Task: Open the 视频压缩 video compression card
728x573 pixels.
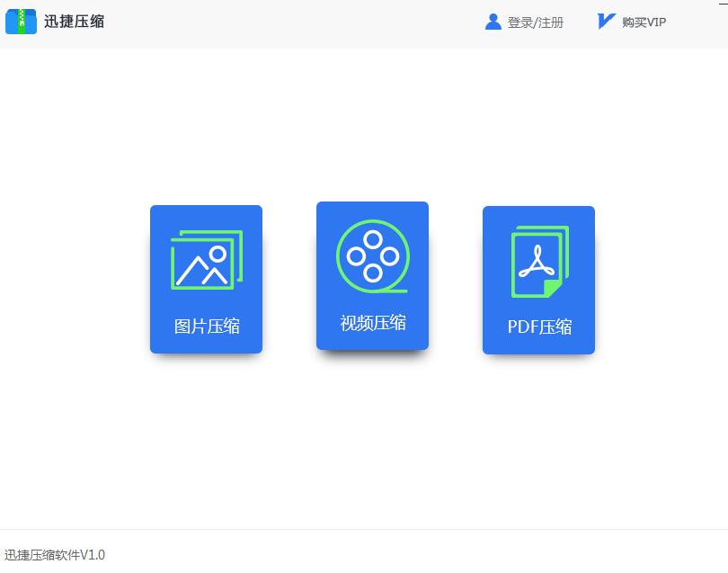Action: click(x=372, y=275)
